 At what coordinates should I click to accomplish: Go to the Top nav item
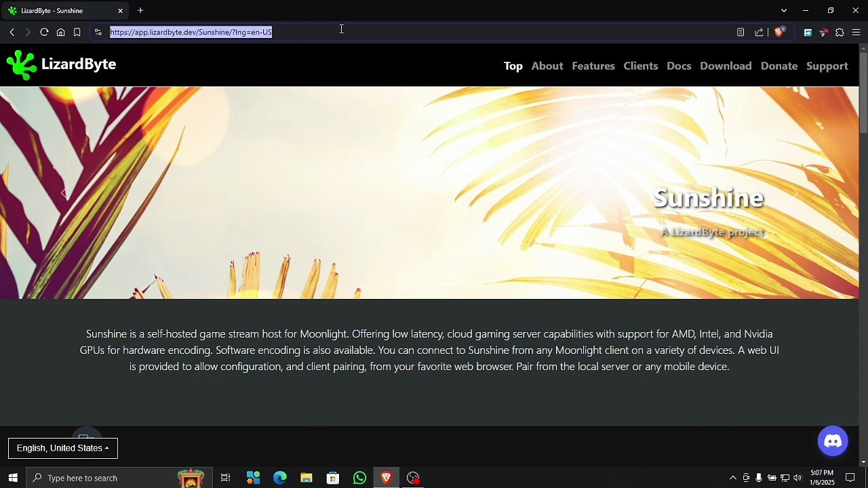(x=513, y=66)
